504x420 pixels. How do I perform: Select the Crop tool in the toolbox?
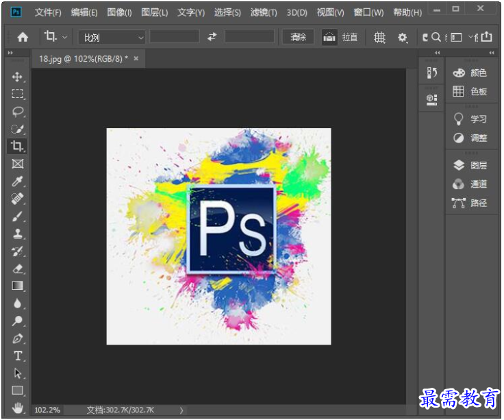17,147
